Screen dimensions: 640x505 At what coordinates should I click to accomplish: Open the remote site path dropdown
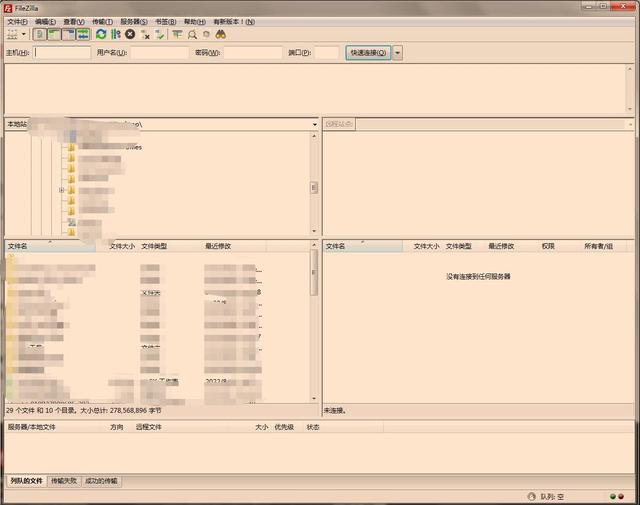coord(630,125)
